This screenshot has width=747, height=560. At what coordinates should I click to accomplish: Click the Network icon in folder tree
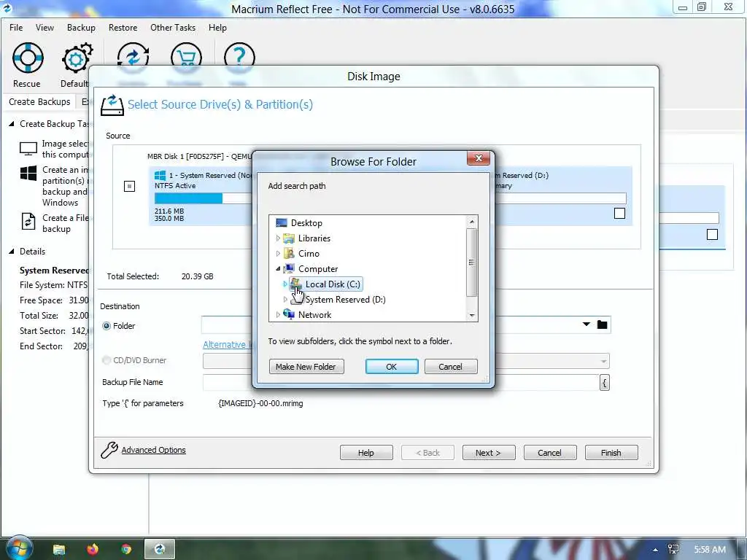289,314
